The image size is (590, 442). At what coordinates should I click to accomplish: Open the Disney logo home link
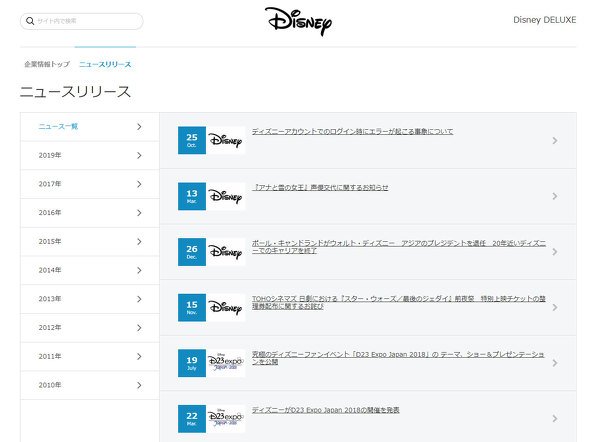click(298, 21)
